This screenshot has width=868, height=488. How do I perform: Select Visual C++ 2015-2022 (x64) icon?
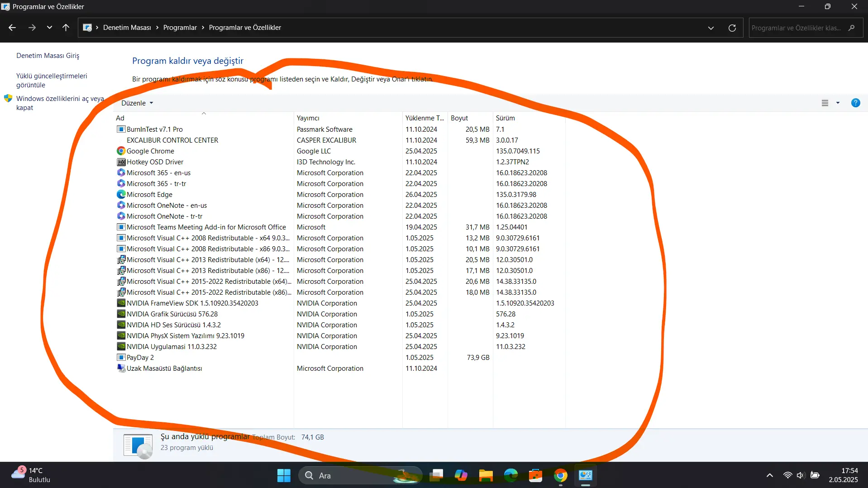[x=121, y=282]
